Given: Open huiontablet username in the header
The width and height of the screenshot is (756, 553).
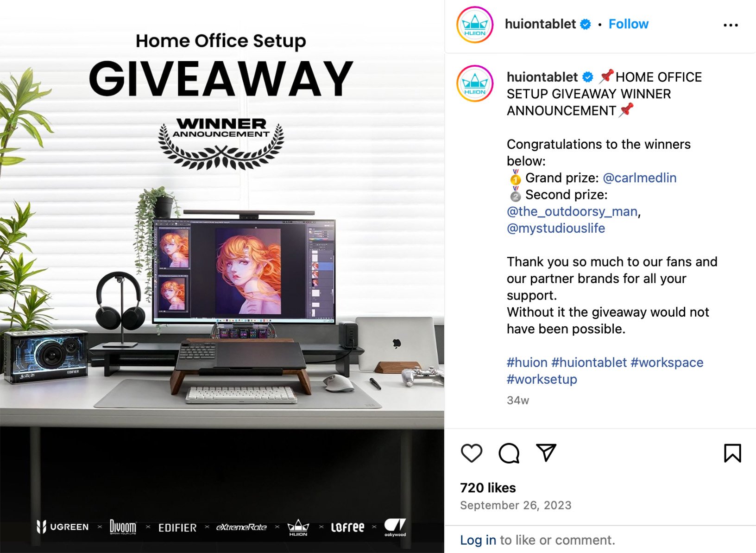Looking at the screenshot, I should pos(540,24).
